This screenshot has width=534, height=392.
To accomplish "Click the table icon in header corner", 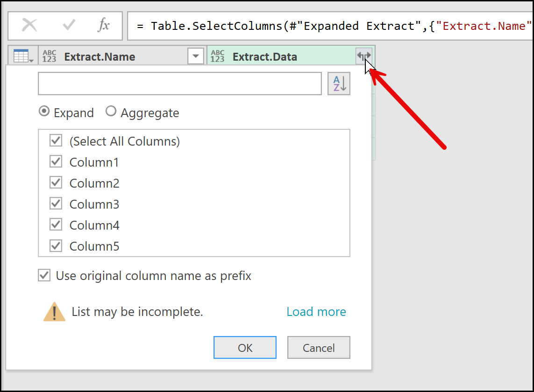I will 21,56.
